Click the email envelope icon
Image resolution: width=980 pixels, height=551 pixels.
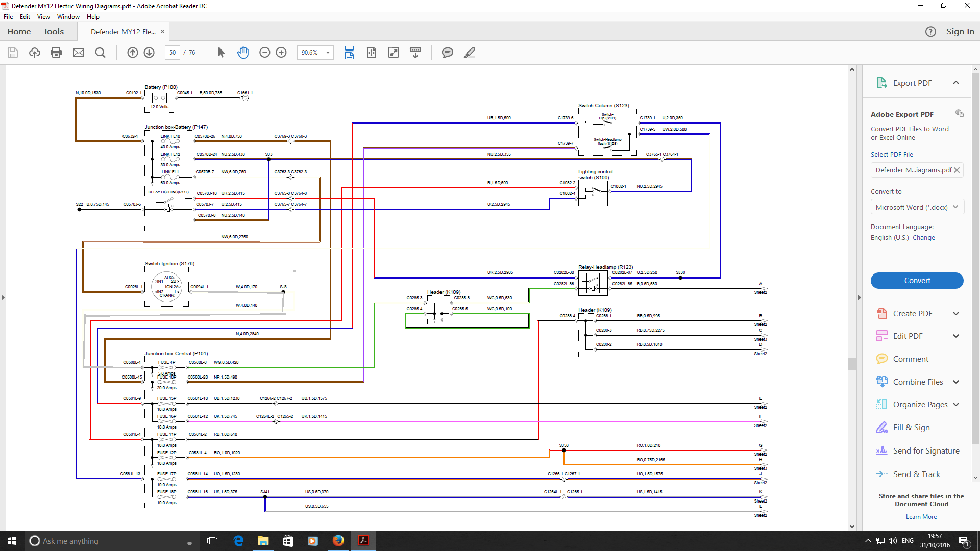point(79,53)
